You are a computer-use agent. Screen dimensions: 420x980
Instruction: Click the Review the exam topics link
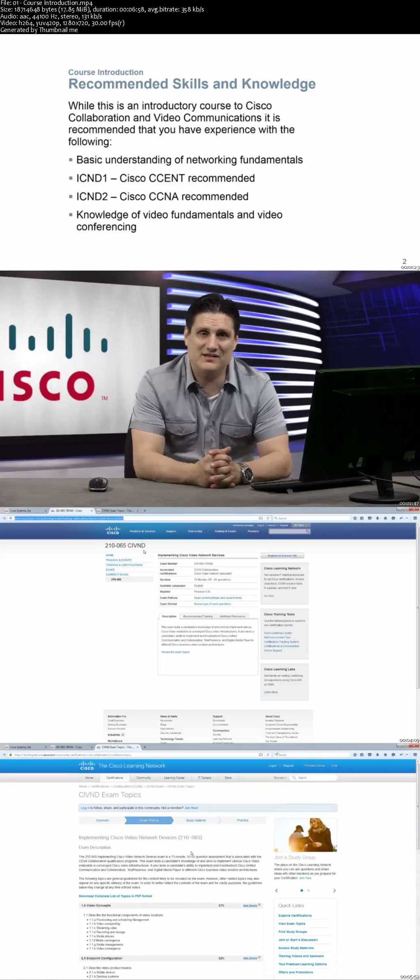coord(175,652)
